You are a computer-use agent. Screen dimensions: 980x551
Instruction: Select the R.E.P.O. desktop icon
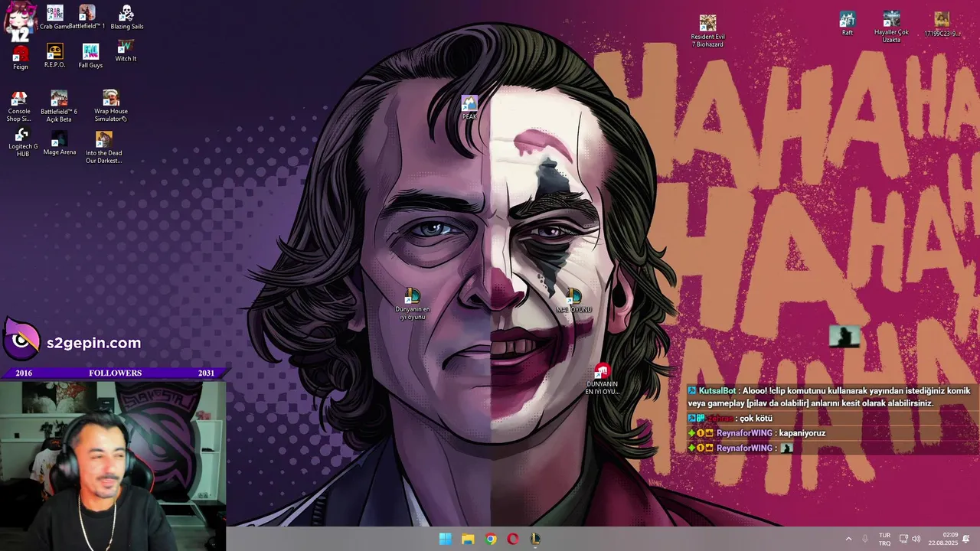54,56
